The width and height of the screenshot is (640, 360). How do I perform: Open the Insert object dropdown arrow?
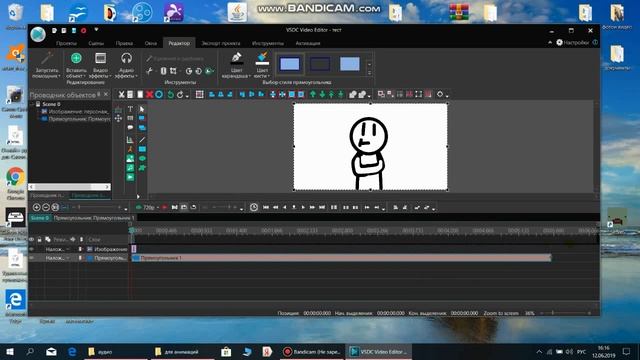[84, 76]
